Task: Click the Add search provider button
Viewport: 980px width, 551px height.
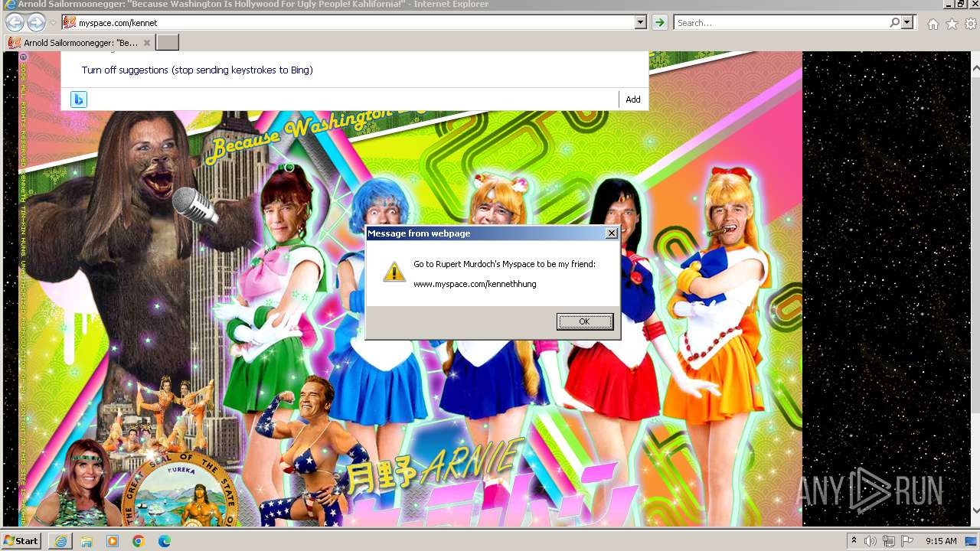Action: [x=633, y=99]
